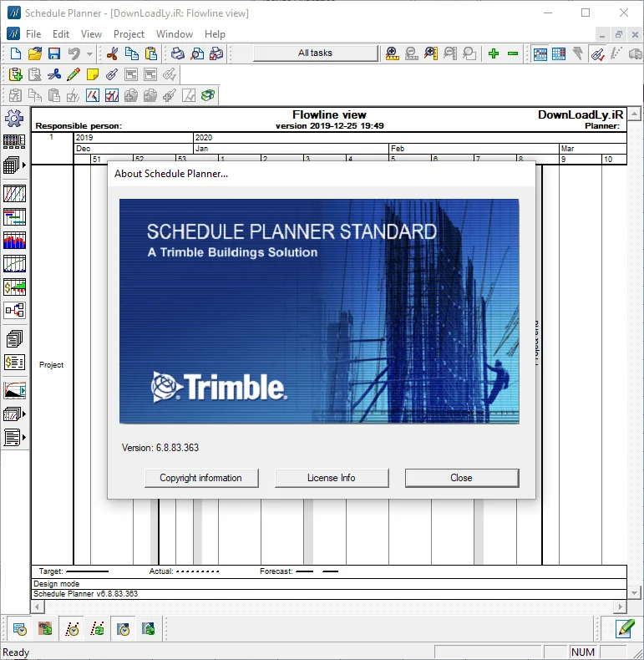Image resolution: width=644 pixels, height=660 pixels.
Task: Click the green minus icon
Action: pos(513,53)
